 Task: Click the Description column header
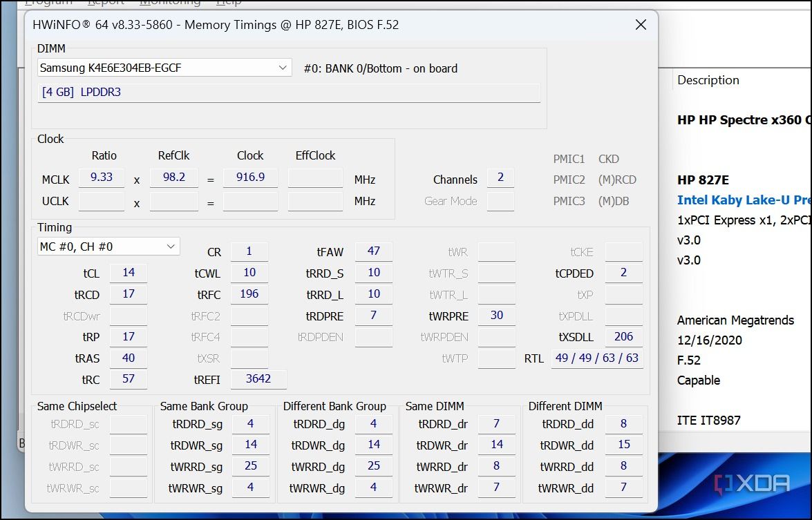pos(708,80)
